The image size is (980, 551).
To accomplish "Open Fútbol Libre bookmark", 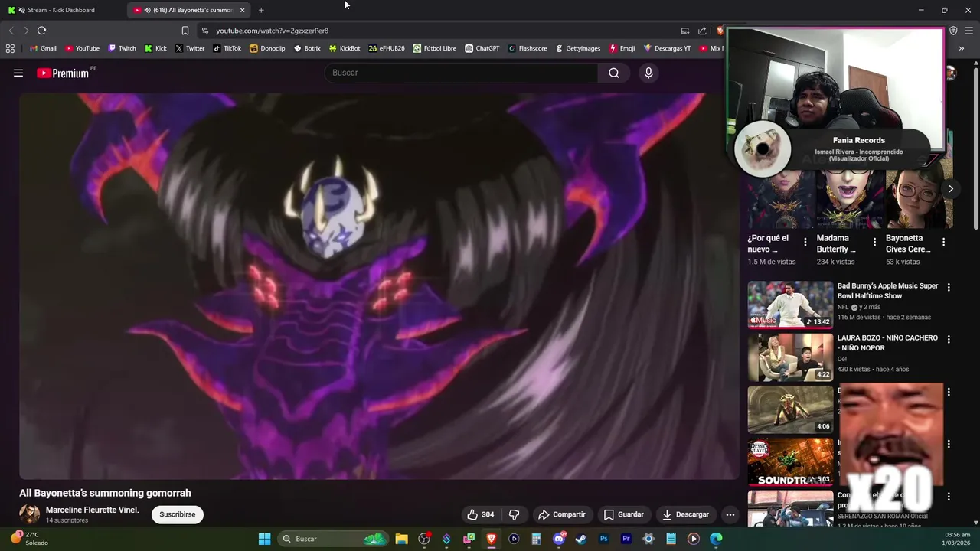I will (x=435, y=48).
